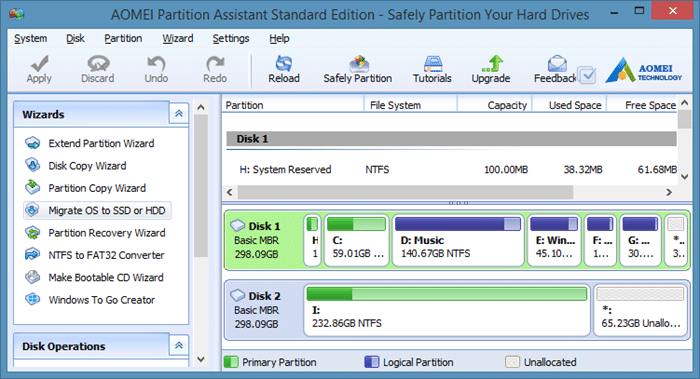The image size is (700, 379).
Task: Open the Feedback envelope icon
Action: point(557,63)
